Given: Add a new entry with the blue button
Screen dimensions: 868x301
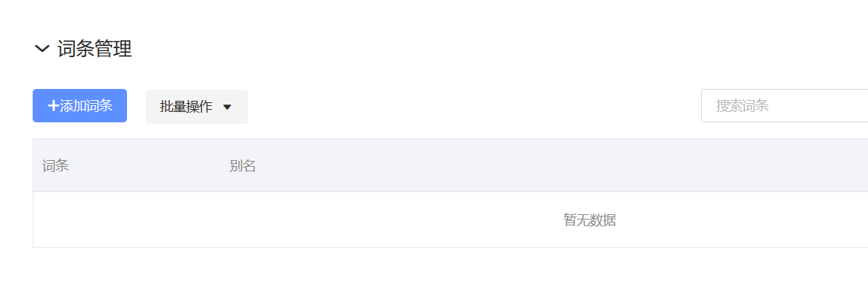Looking at the screenshot, I should (x=79, y=105).
